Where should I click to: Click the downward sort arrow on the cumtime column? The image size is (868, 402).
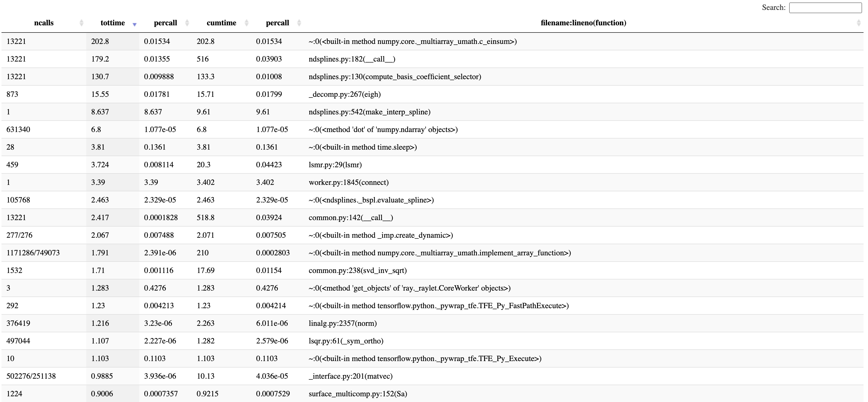[246, 25]
